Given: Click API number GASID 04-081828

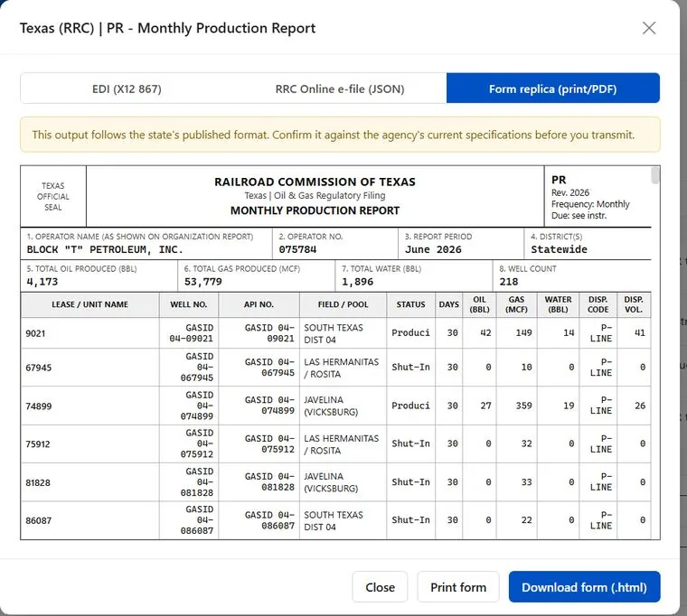Looking at the screenshot, I should point(269,482).
